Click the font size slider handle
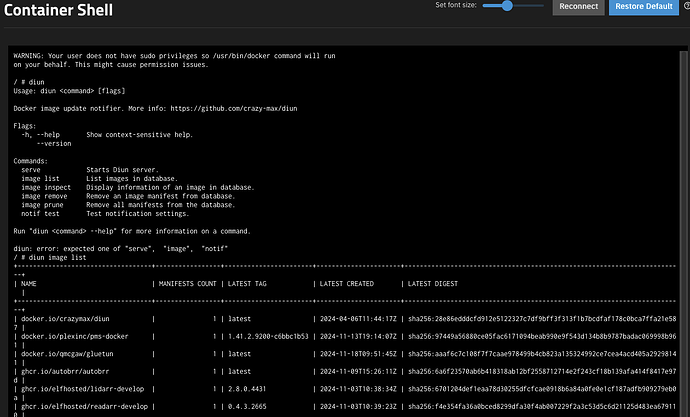Screen dimensions: 690x417 coord(507,6)
